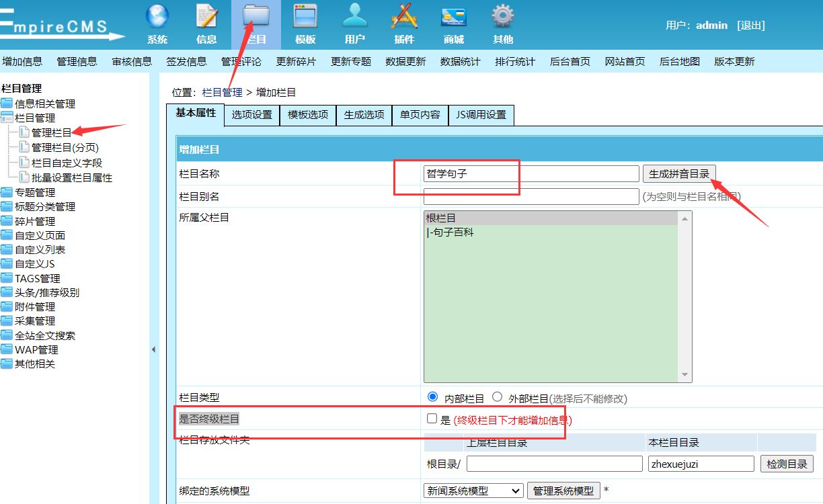This screenshot has height=504, width=823.
Task: Enable the 是 checkbox for 是否终级栏目
Action: [432, 418]
